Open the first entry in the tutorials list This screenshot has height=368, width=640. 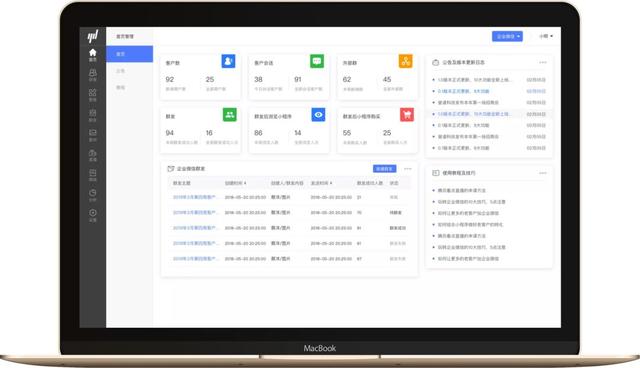click(x=462, y=191)
